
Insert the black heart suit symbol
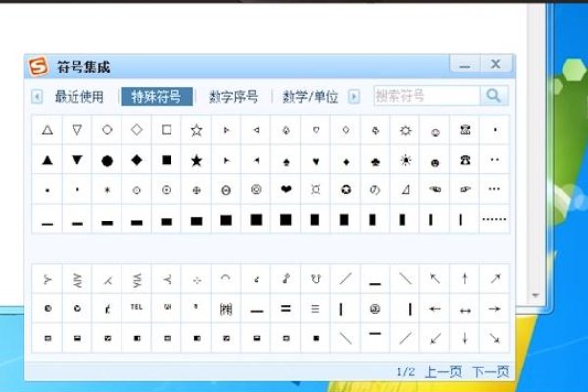click(316, 161)
